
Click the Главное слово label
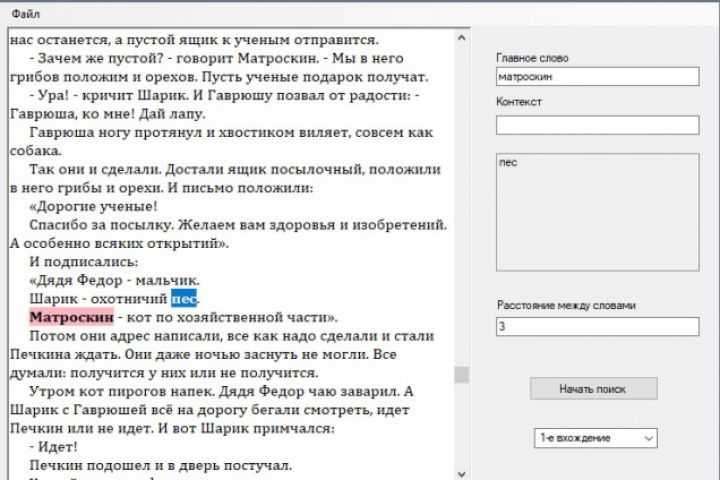pyautogui.click(x=532, y=58)
